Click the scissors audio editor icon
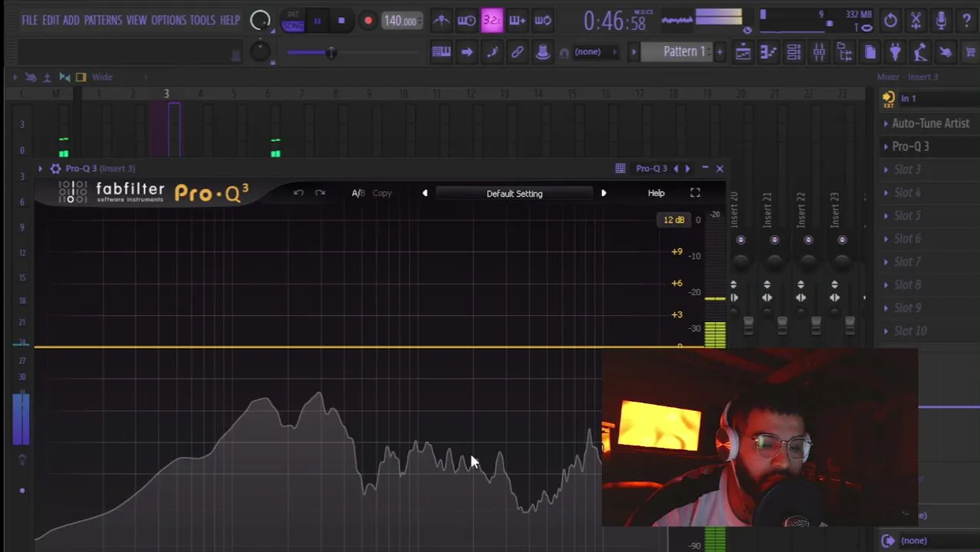Image resolution: width=980 pixels, height=552 pixels. 916,21
